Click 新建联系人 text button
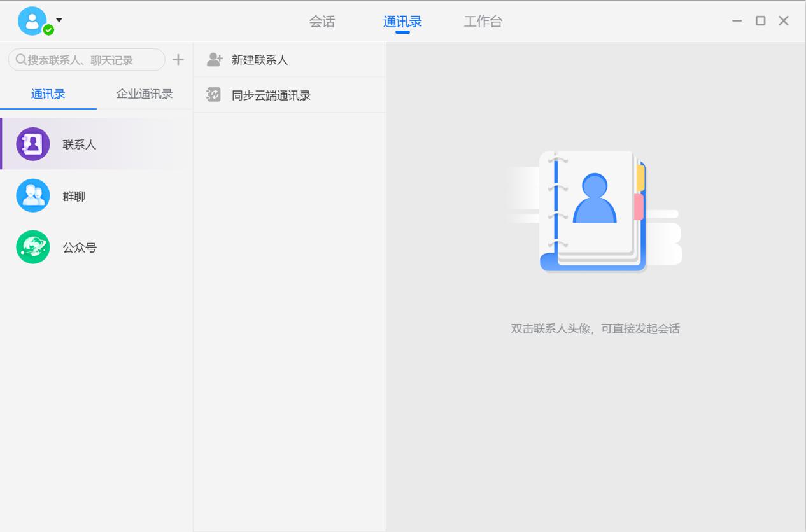Viewport: 806px width, 532px height. click(x=260, y=60)
